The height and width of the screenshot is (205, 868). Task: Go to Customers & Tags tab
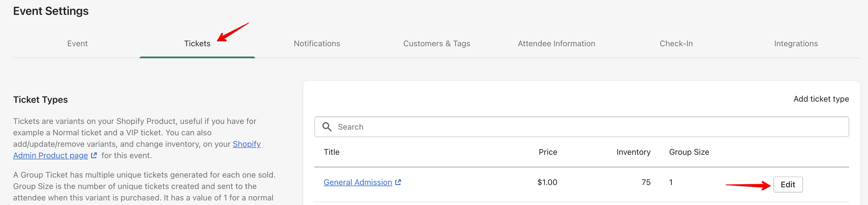point(436,44)
